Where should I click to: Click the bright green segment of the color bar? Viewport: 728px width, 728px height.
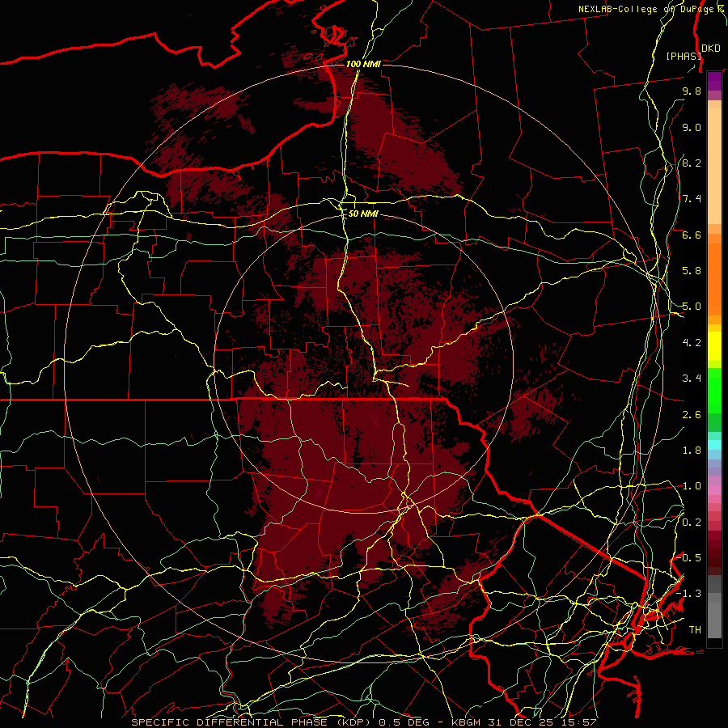(x=714, y=391)
